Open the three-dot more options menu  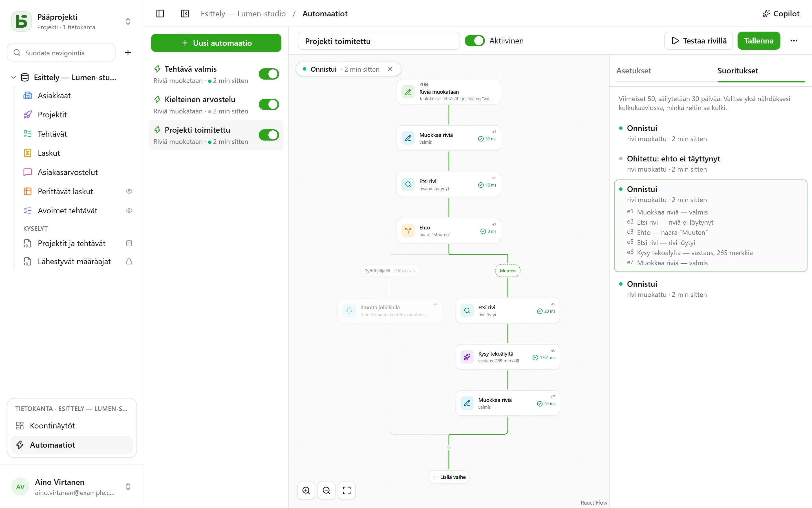pyautogui.click(x=794, y=41)
